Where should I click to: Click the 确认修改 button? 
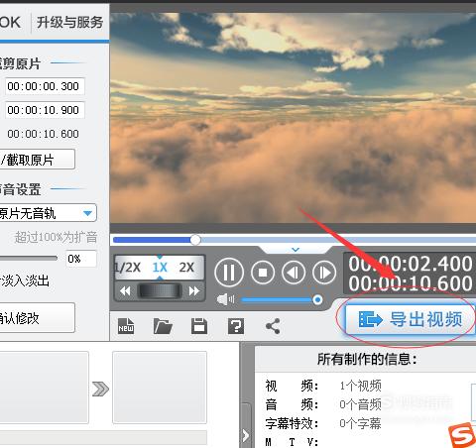click(x=37, y=318)
